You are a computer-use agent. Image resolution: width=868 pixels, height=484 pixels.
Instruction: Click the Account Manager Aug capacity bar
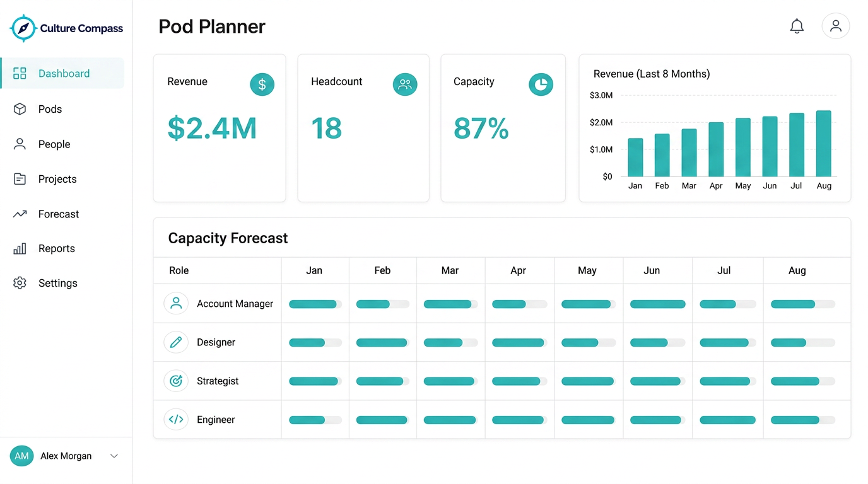[x=803, y=304]
